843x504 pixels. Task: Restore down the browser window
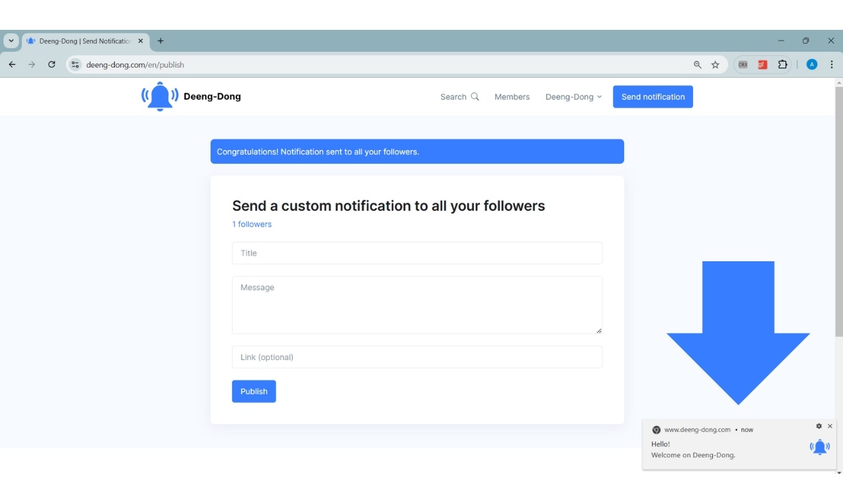[806, 40]
